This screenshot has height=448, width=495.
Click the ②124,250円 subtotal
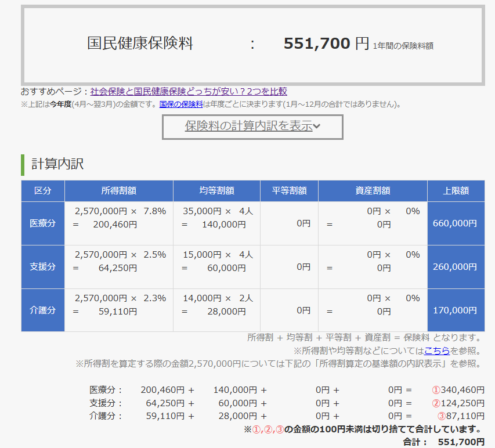(x=458, y=403)
